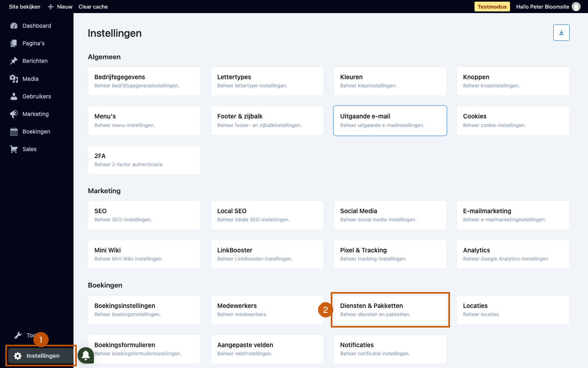Open the Sales shopping cart icon
The width and height of the screenshot is (588, 368).
[x=14, y=149]
